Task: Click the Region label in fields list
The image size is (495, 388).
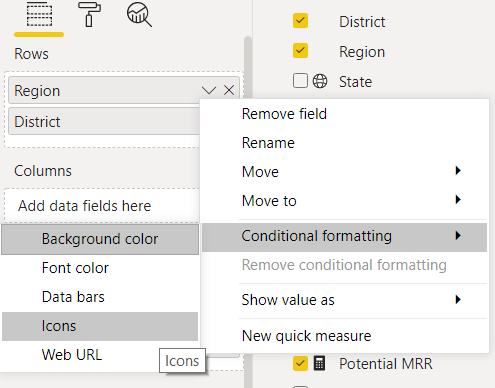Action: [x=362, y=52]
